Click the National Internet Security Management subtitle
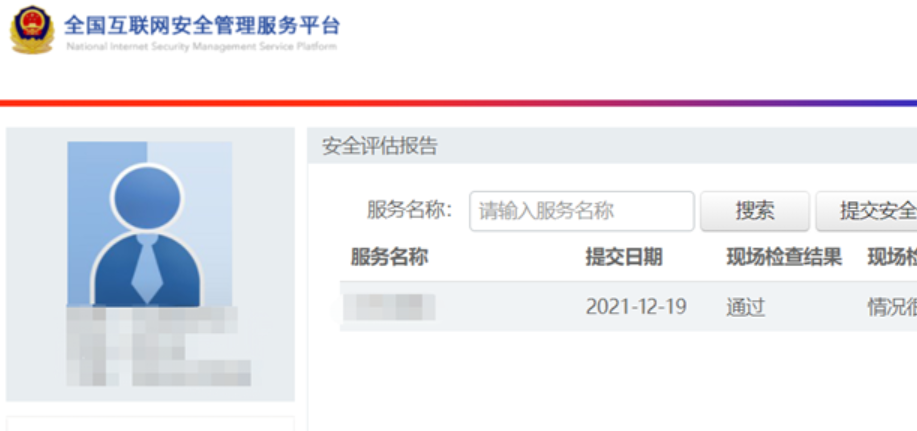Image resolution: width=917 pixels, height=431 pixels. 202,47
